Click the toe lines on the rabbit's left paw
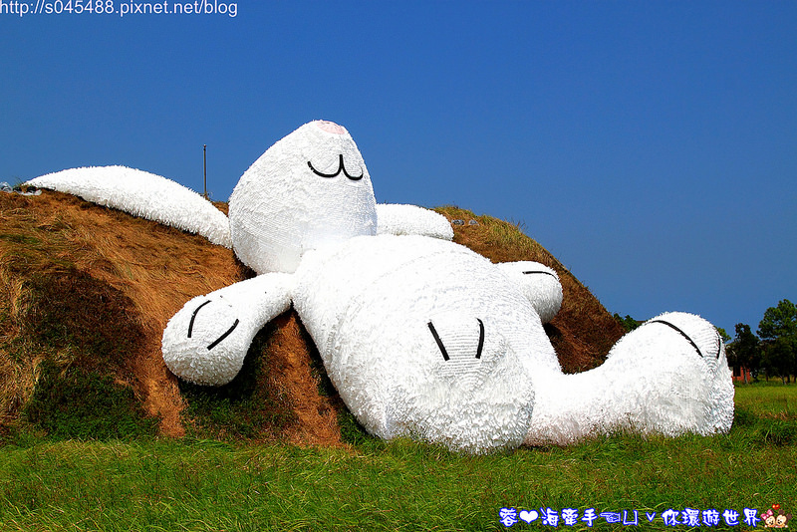This screenshot has height=532, width=797. point(212,326)
